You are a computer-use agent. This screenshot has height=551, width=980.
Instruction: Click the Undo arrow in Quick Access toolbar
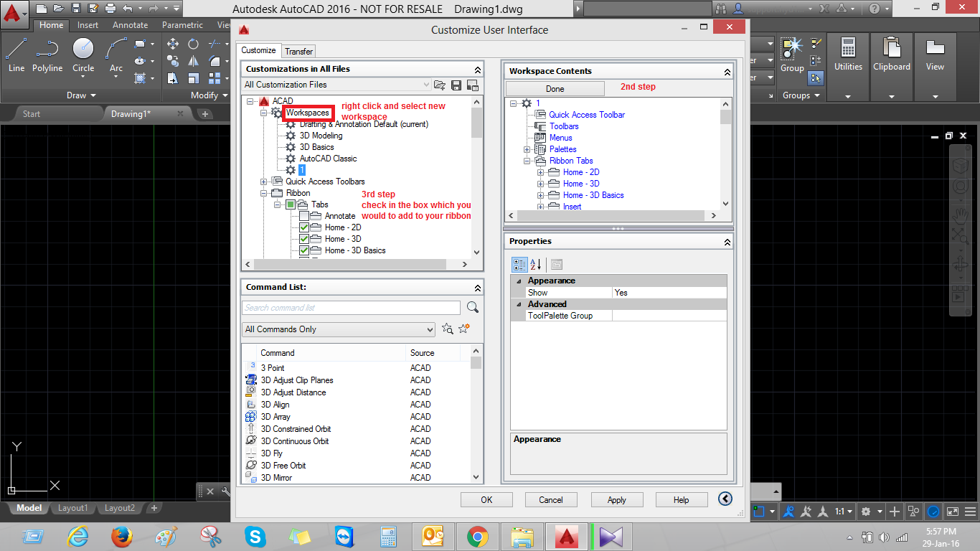tap(128, 9)
